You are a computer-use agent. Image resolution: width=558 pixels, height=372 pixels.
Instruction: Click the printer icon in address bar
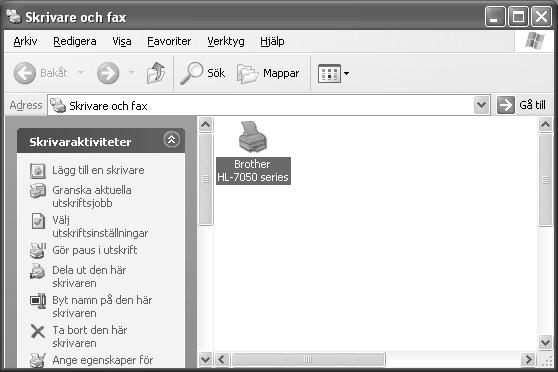pos(58,105)
